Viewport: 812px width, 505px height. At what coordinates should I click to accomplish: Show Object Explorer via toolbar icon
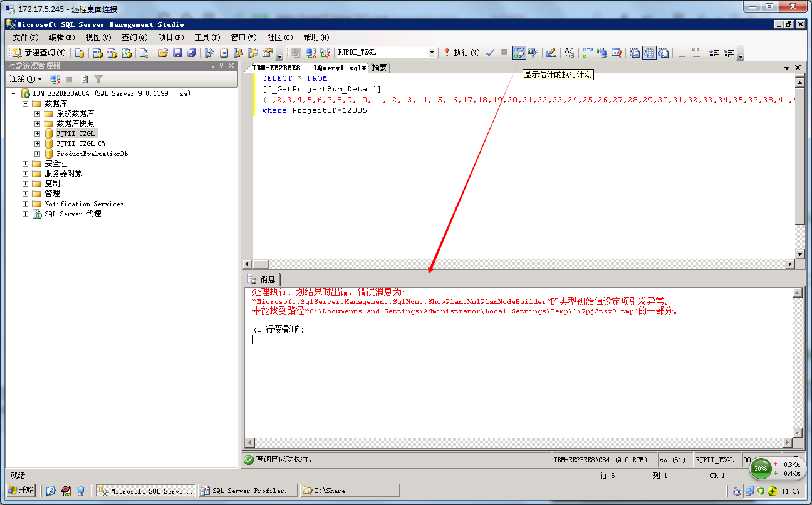tap(238, 53)
